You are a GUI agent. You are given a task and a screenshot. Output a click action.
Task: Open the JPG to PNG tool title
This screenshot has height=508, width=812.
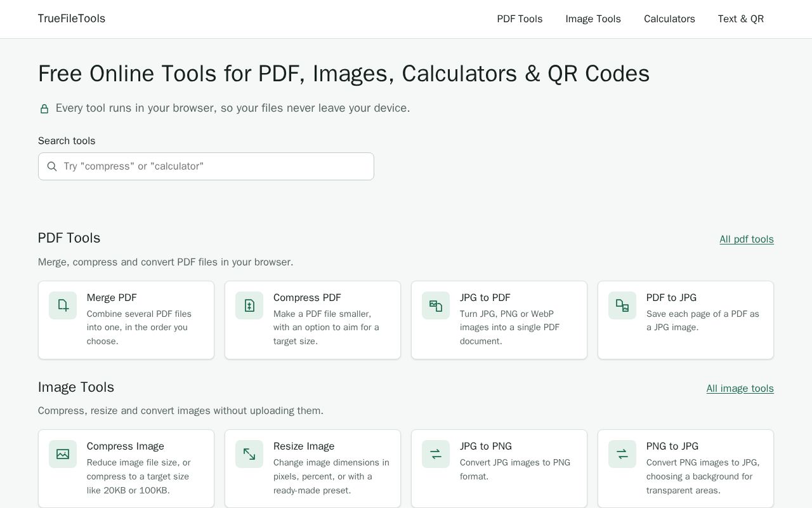pyautogui.click(x=486, y=446)
